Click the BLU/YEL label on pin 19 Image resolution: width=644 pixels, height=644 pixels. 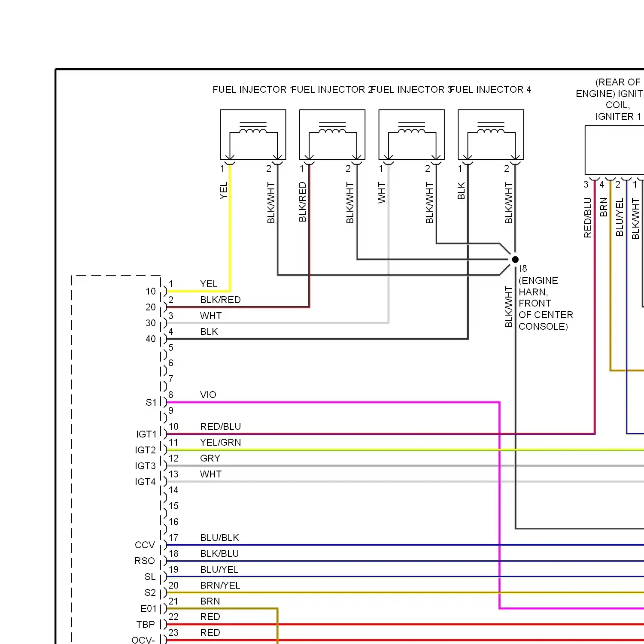pos(219,570)
